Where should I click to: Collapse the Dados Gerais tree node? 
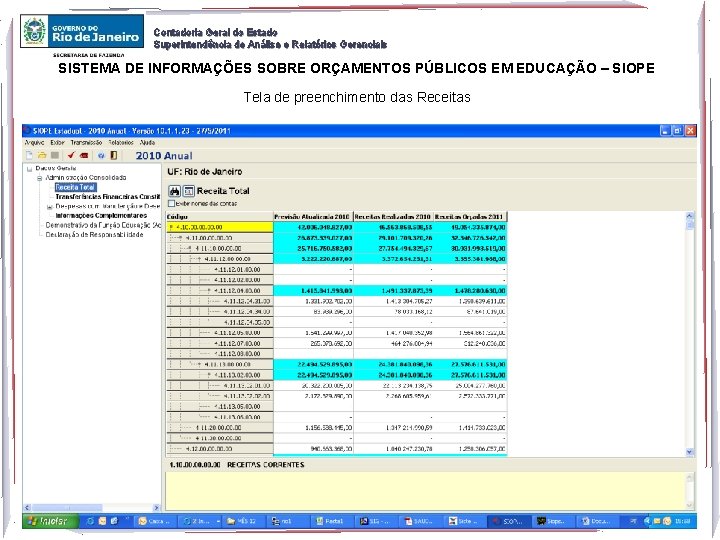click(30, 169)
